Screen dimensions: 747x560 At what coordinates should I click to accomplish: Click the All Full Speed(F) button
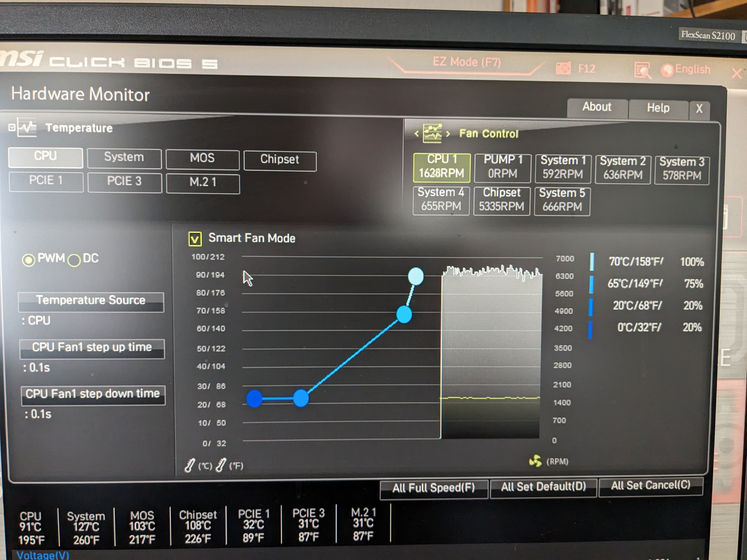[433, 488]
